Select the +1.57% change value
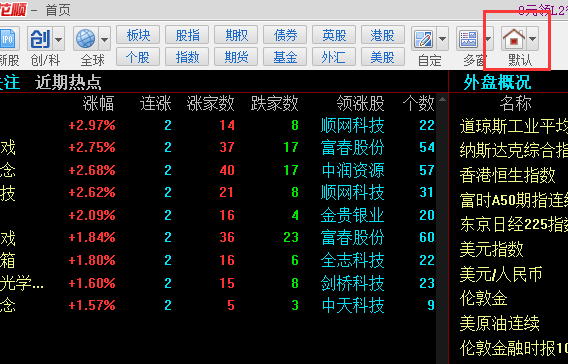 point(92,306)
